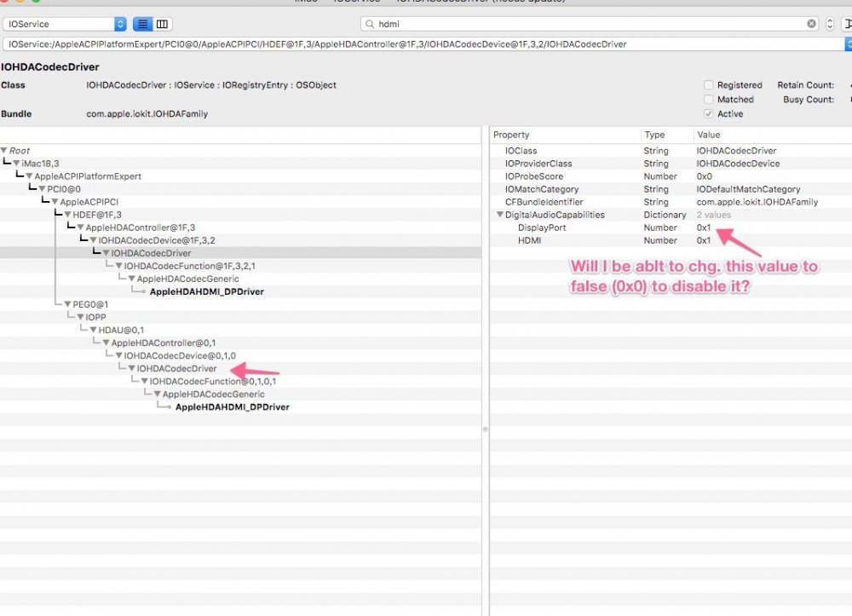Sort by the Property column header
This screenshot has height=616, width=852.
(x=565, y=135)
